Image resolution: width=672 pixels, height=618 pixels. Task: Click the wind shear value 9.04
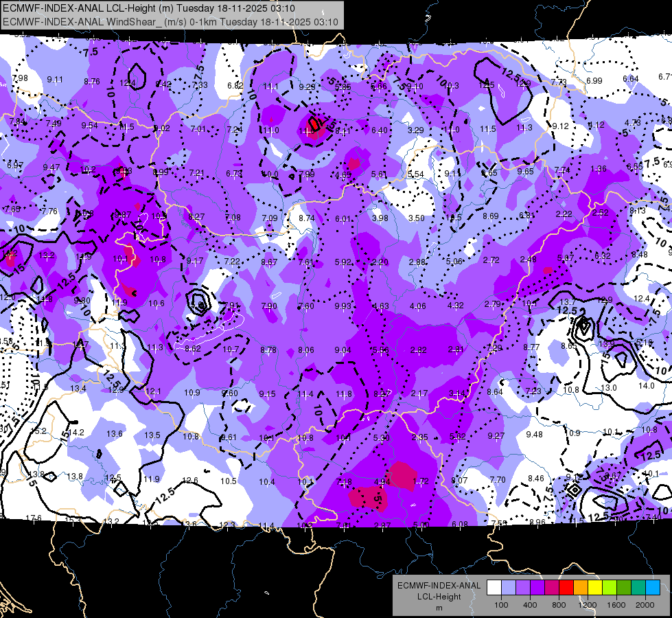(343, 350)
